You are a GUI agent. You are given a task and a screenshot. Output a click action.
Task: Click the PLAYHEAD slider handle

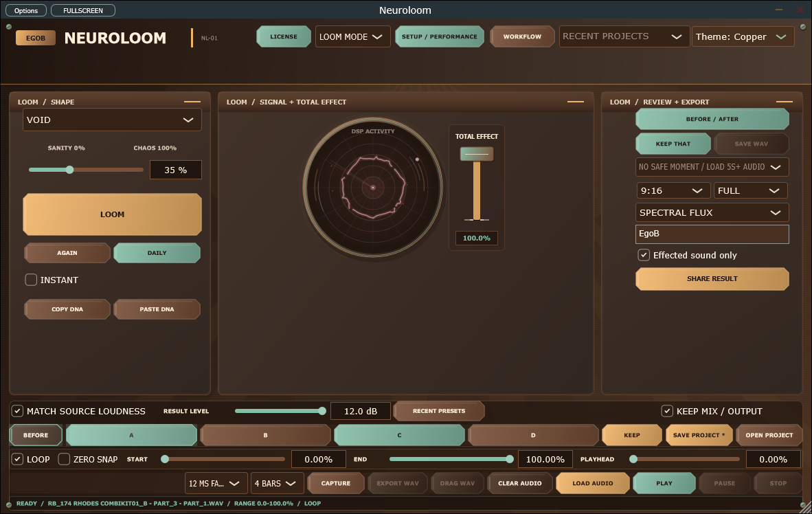pos(633,459)
